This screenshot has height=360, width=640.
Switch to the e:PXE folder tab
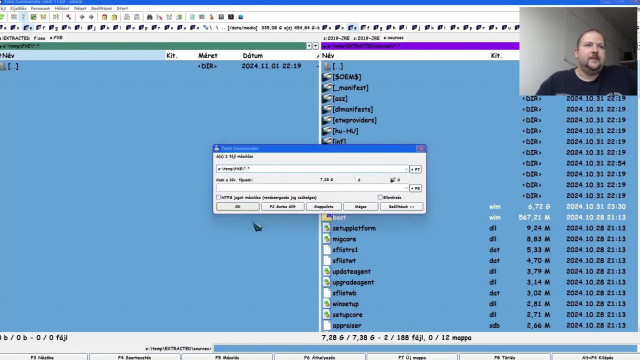pyautogui.click(x=56, y=38)
